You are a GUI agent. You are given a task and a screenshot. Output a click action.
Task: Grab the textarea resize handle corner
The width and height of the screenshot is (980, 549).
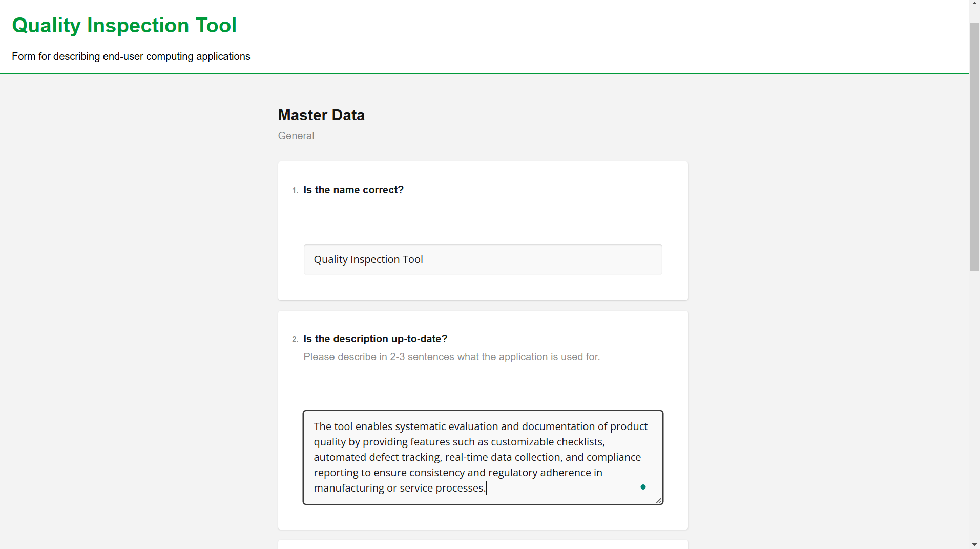tap(659, 500)
